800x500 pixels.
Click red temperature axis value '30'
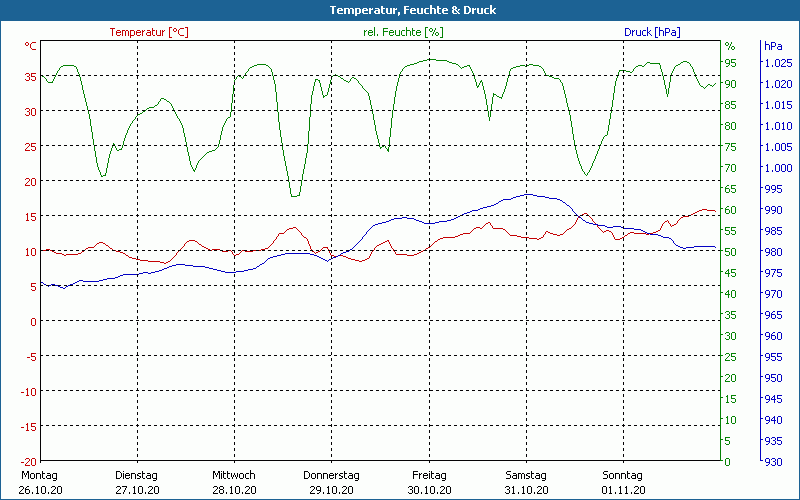point(31,112)
